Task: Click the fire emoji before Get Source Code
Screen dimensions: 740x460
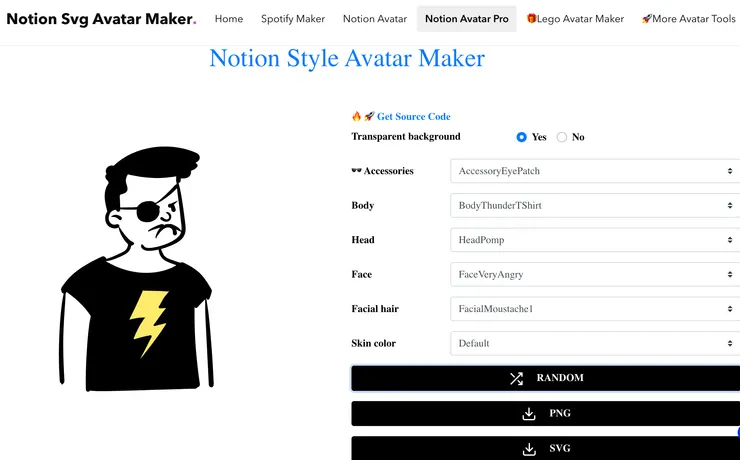Action: pyautogui.click(x=356, y=116)
